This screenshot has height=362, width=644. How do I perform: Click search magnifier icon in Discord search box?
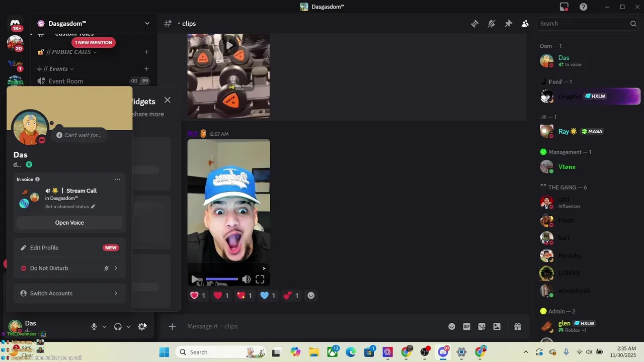pos(633,24)
